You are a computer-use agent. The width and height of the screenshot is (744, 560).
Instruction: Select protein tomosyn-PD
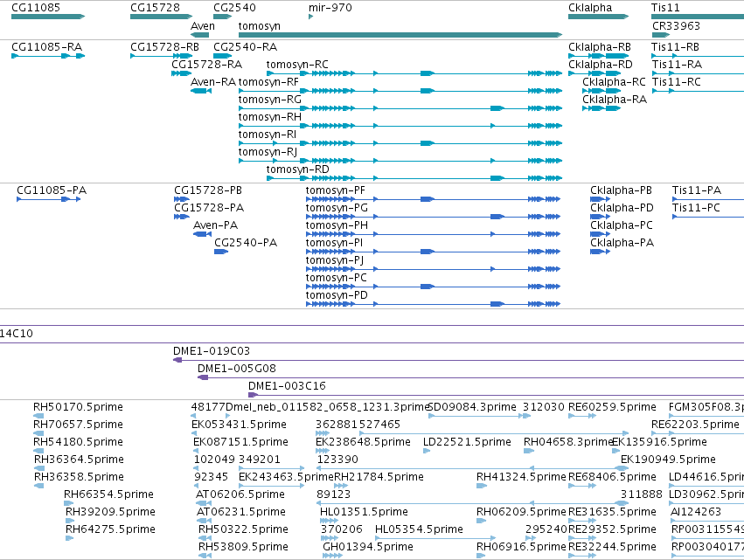point(337,296)
